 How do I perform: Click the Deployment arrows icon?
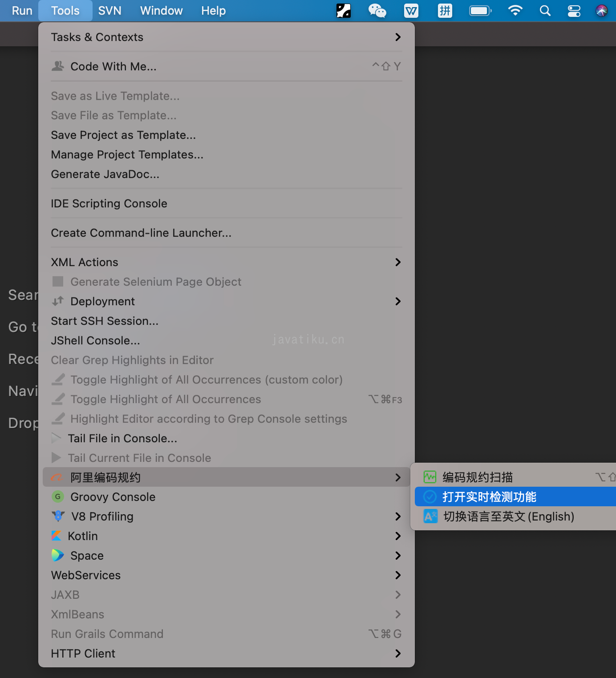point(58,301)
